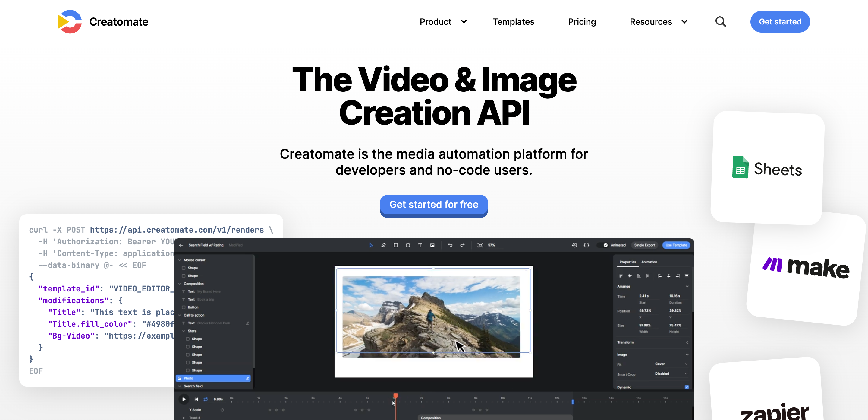Click the align bottom edges icon
Image resolution: width=868 pixels, height=420 pixels.
(639, 275)
